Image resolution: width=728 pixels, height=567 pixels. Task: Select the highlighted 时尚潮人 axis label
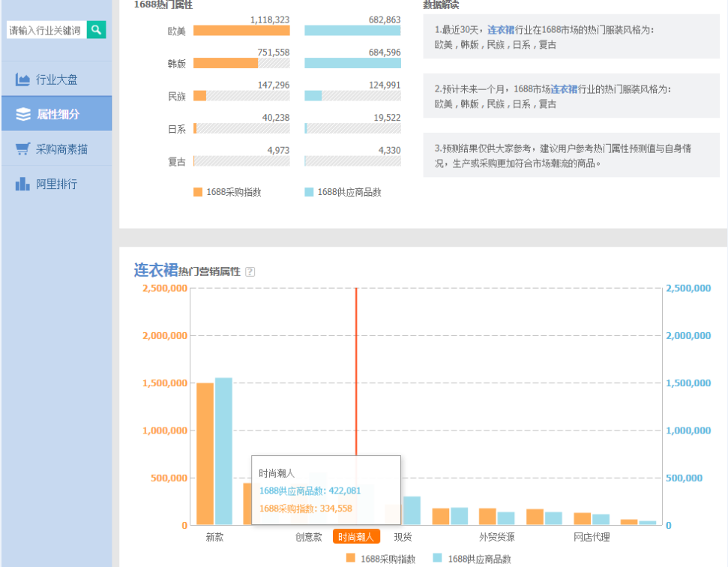click(x=356, y=537)
